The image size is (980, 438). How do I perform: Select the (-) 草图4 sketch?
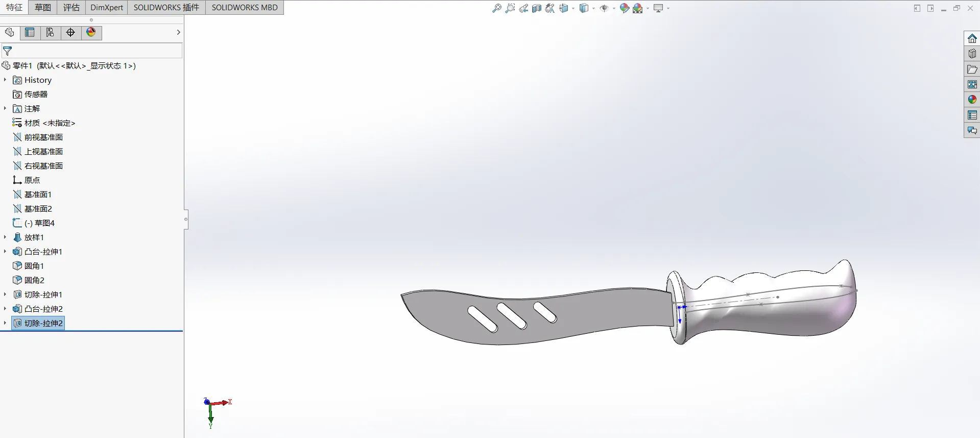pos(34,223)
